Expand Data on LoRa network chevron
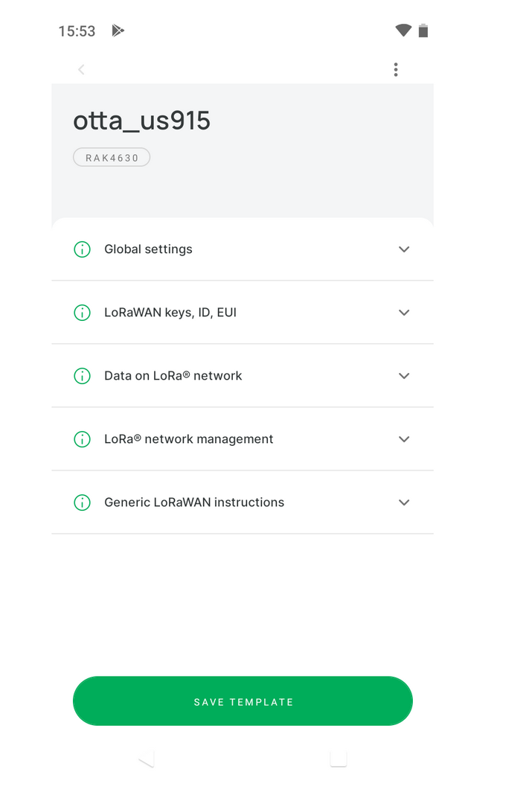 pos(404,376)
